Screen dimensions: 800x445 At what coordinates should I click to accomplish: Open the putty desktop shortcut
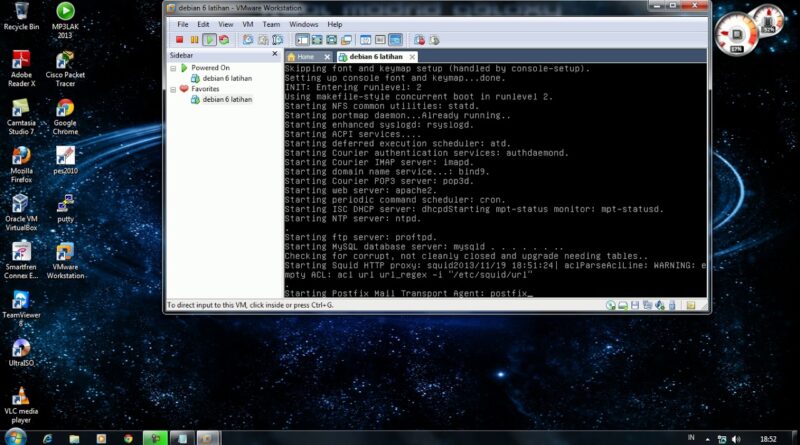(x=65, y=208)
